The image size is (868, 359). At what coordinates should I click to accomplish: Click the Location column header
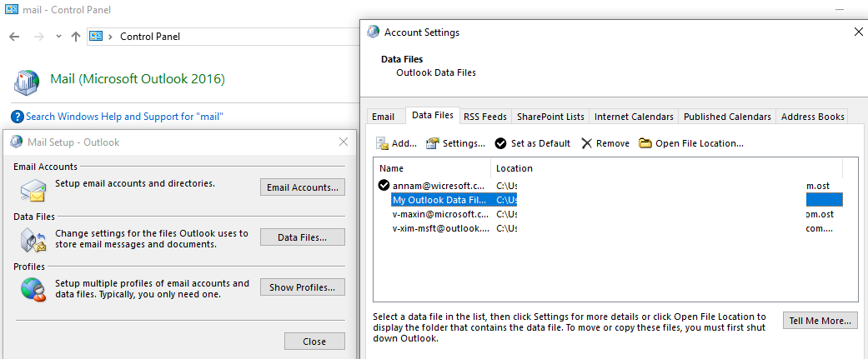[666, 168]
